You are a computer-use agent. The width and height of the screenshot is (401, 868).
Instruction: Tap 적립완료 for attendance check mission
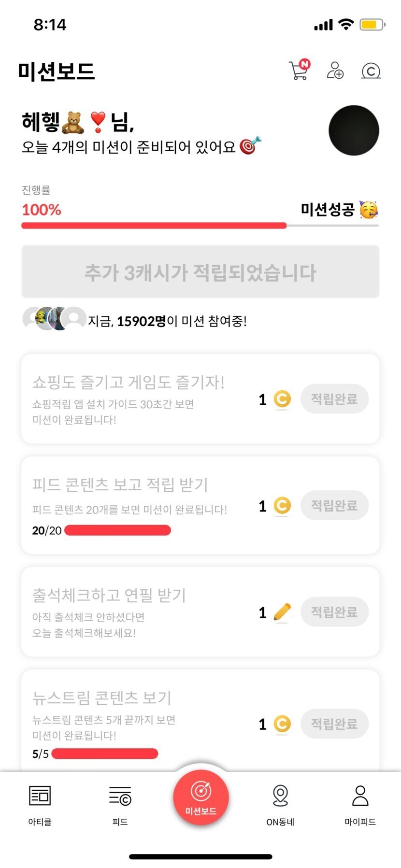point(334,612)
